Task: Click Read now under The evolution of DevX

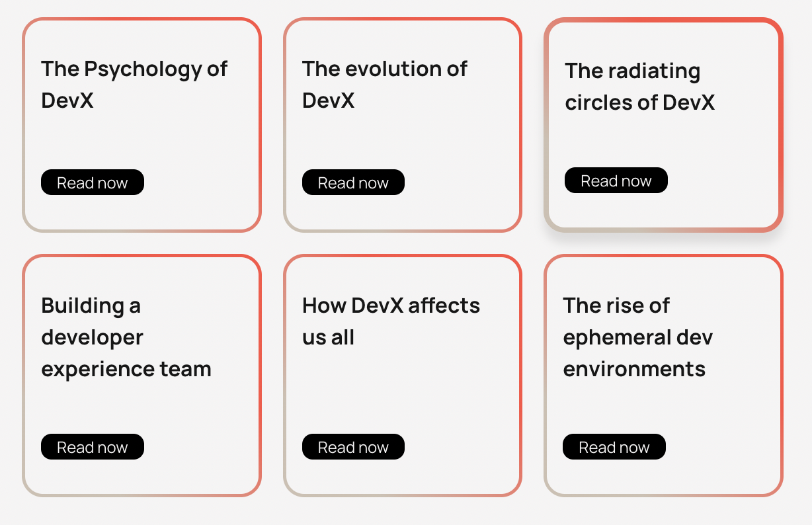Action: click(353, 182)
